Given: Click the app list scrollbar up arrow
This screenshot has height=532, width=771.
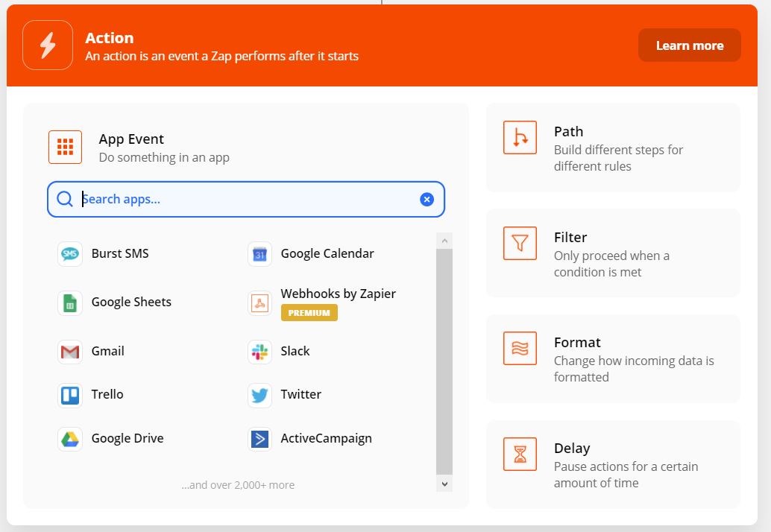Looking at the screenshot, I should tap(444, 241).
